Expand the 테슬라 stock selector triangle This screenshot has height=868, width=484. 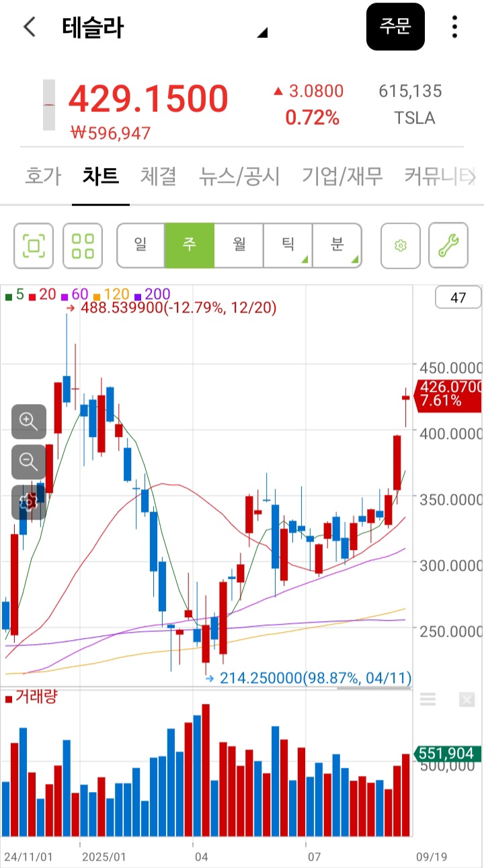point(263,32)
